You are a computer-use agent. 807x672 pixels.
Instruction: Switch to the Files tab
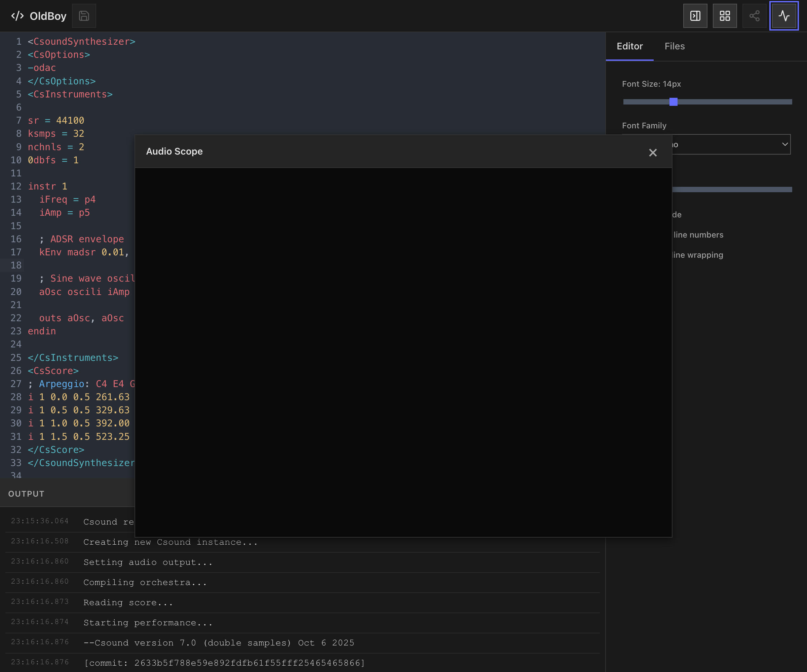(x=675, y=46)
